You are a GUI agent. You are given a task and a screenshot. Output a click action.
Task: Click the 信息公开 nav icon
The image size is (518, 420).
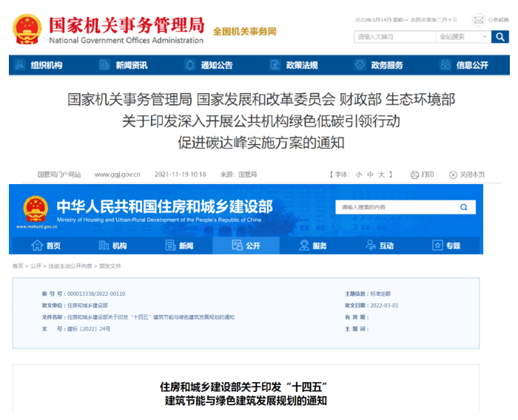pyautogui.click(x=445, y=65)
